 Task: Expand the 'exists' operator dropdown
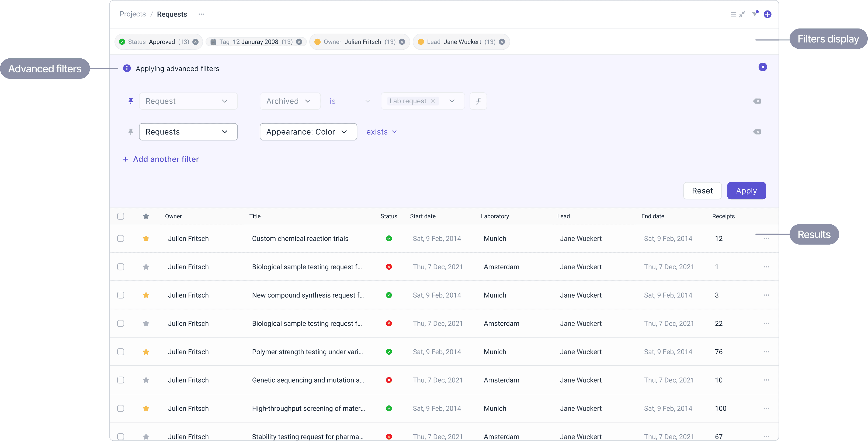point(381,132)
